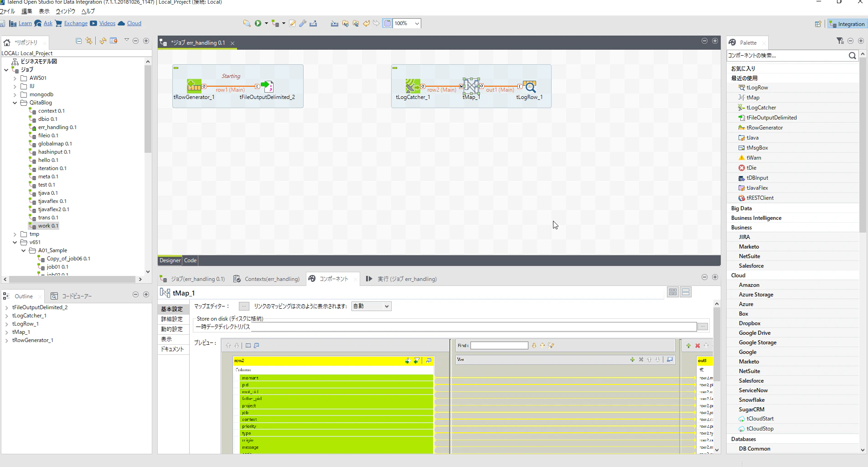Image resolution: width=868 pixels, height=467 pixels.
Task: Open the code viewer tab
Action: [72, 296]
